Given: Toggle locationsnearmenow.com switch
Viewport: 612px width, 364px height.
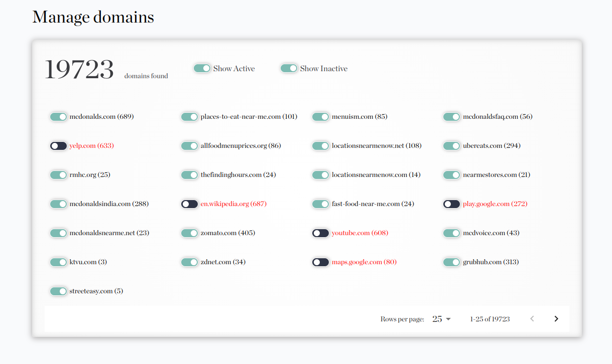Looking at the screenshot, I should 320,175.
